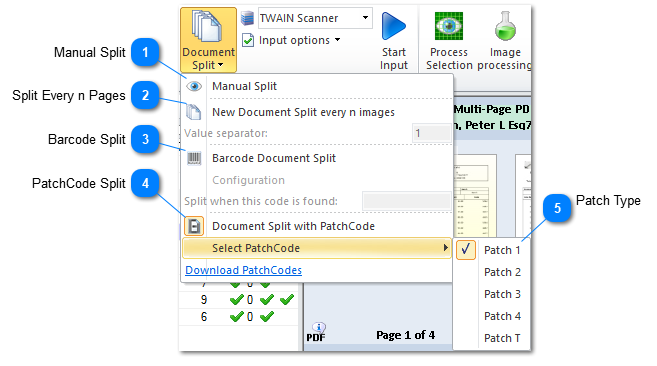Click the Process Selection label

pyautogui.click(x=449, y=59)
